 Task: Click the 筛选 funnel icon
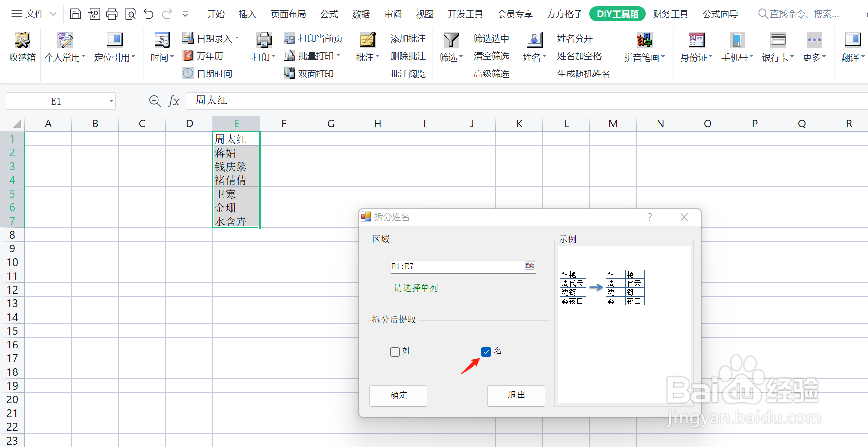pyautogui.click(x=451, y=40)
